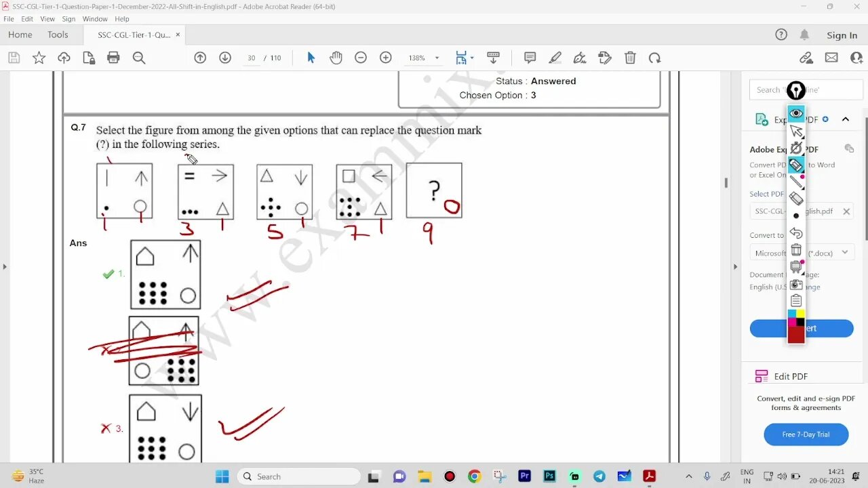Adjust the Epic Pen brush size dot
The height and width of the screenshot is (488, 868).
pos(796,216)
